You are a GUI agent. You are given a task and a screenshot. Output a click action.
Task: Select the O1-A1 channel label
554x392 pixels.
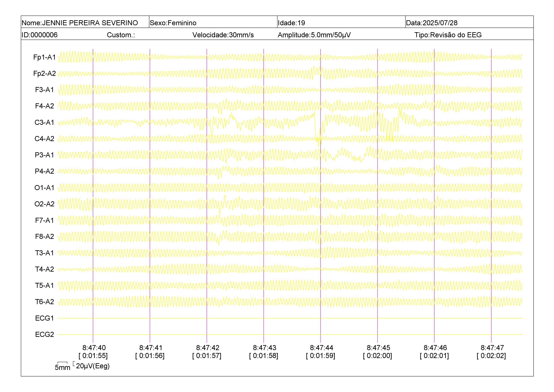pyautogui.click(x=45, y=188)
